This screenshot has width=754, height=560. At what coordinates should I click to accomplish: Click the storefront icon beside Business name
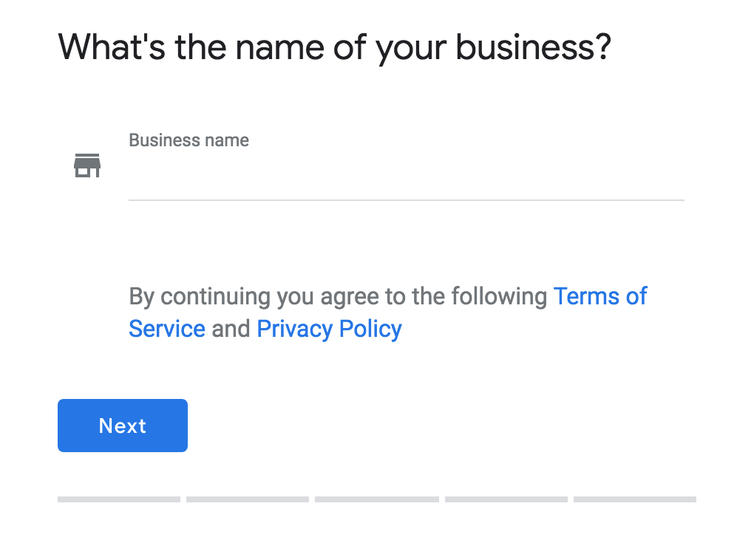pos(87,165)
